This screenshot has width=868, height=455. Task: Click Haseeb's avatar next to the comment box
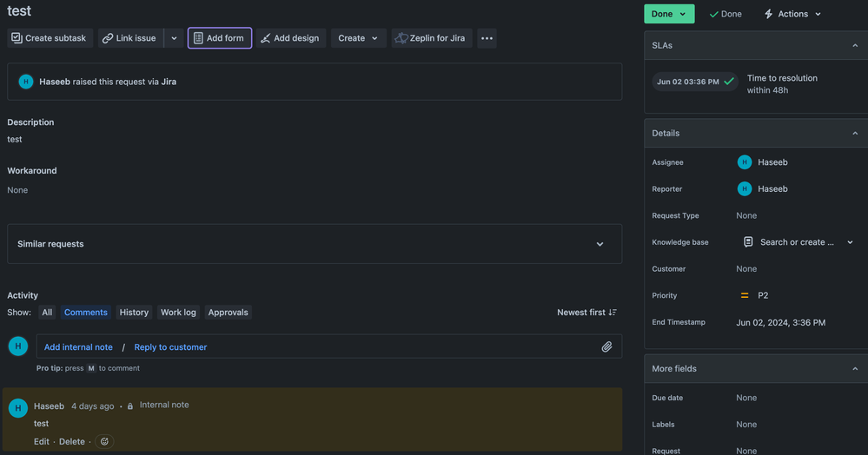(17, 346)
